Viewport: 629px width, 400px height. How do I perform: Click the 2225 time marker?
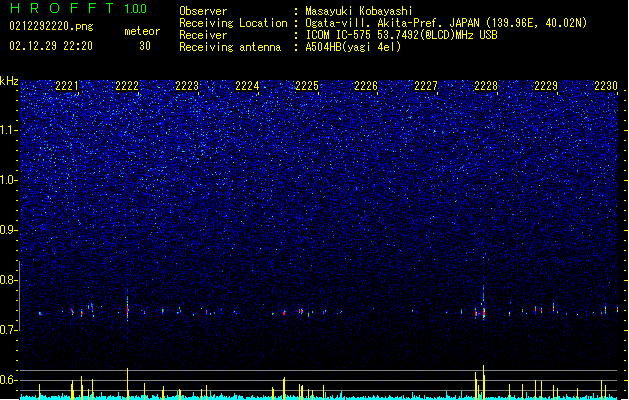(306, 85)
